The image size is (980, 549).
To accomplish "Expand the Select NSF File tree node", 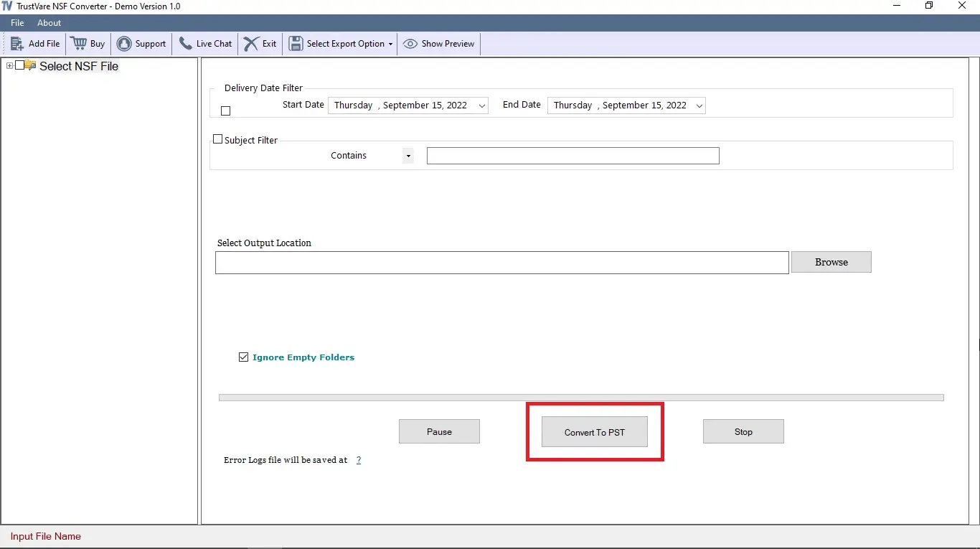I will [x=9, y=65].
